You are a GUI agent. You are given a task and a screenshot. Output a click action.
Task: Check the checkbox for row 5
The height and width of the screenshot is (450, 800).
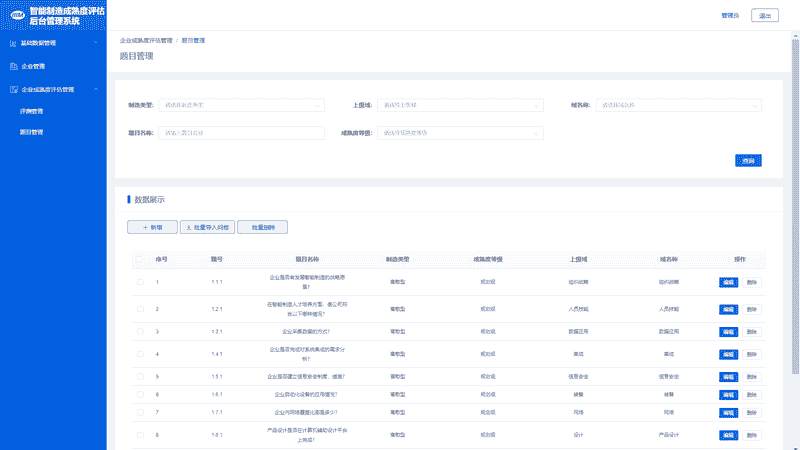pyautogui.click(x=140, y=377)
